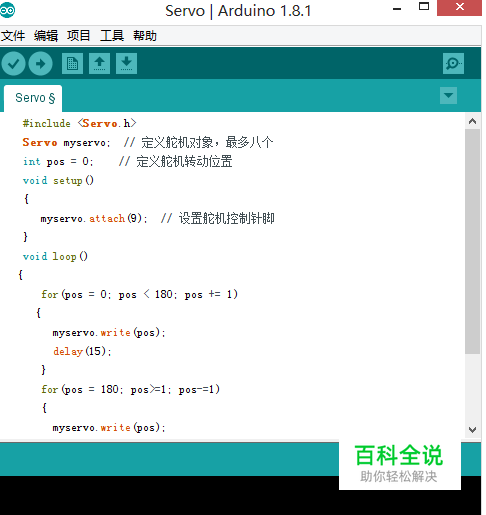Open the 编辑 menu
Image resolution: width=486 pixels, height=515 pixels.
click(46, 35)
